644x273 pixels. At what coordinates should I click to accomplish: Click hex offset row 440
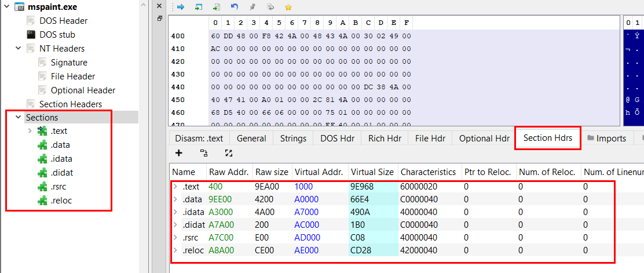178,87
